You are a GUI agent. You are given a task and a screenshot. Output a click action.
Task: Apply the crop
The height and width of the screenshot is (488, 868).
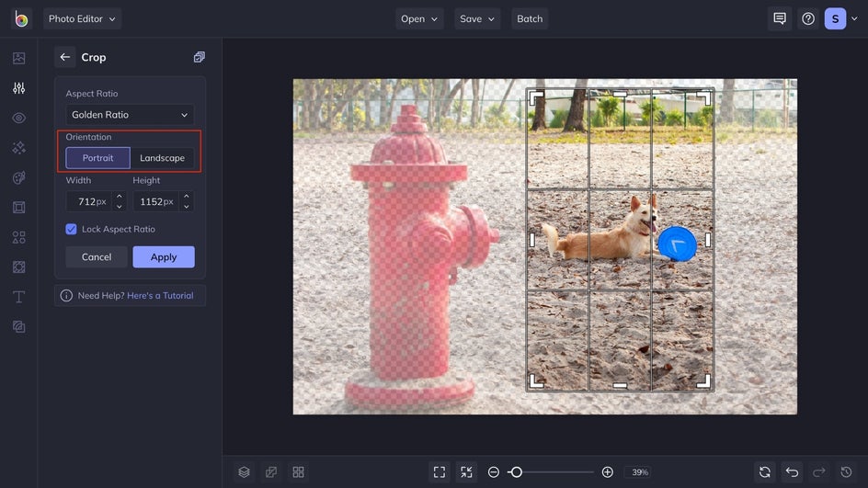coord(164,256)
